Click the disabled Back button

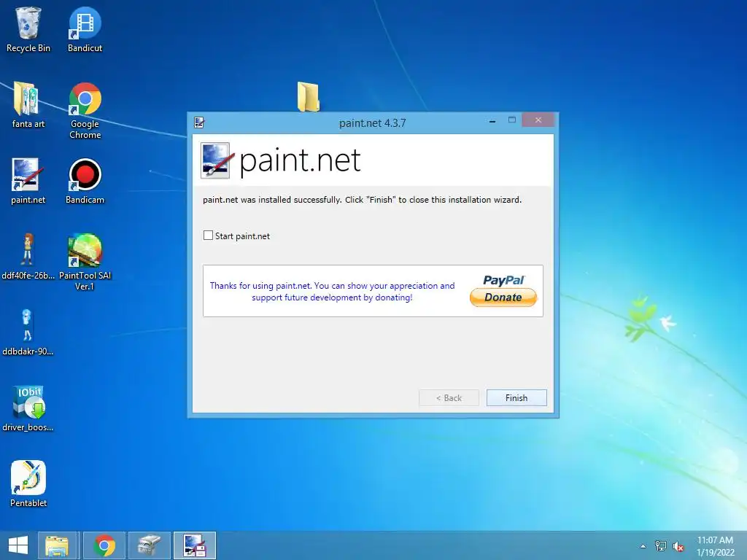(449, 397)
